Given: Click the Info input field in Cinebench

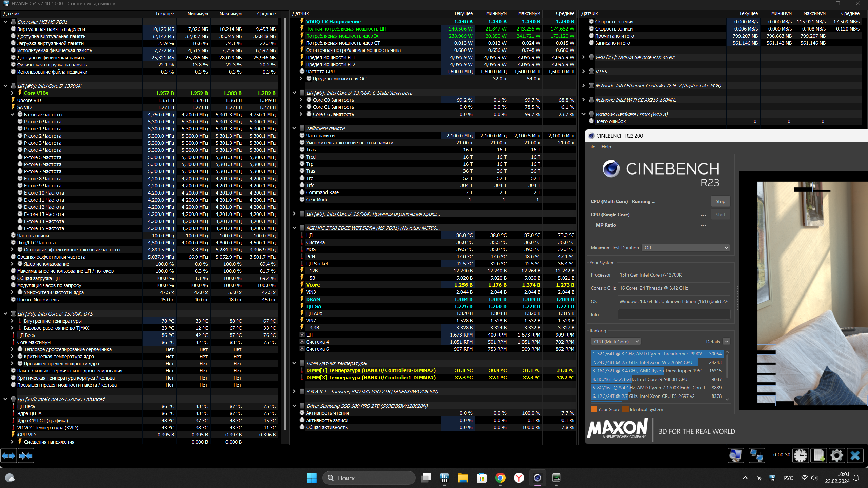Looking at the screenshot, I should [674, 314].
